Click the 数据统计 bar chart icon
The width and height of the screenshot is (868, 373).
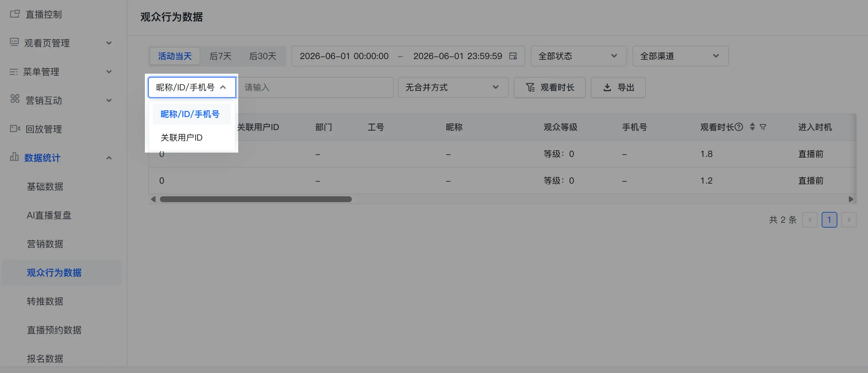tap(14, 157)
